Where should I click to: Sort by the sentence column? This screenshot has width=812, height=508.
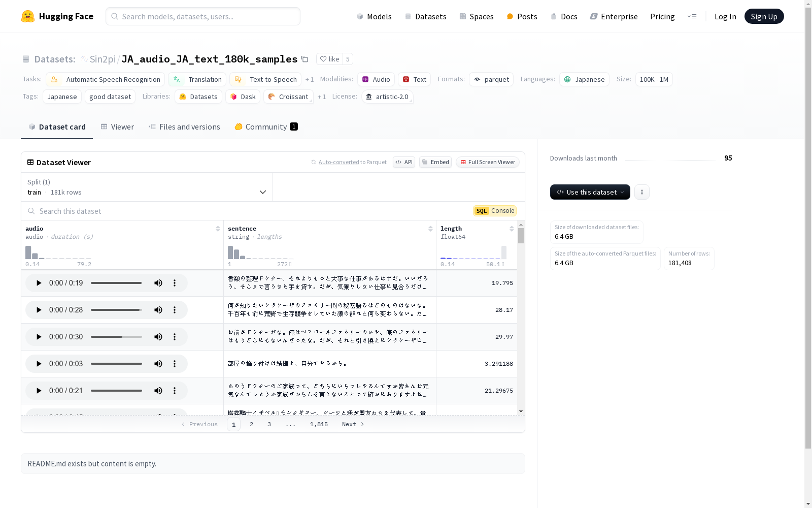click(x=430, y=229)
